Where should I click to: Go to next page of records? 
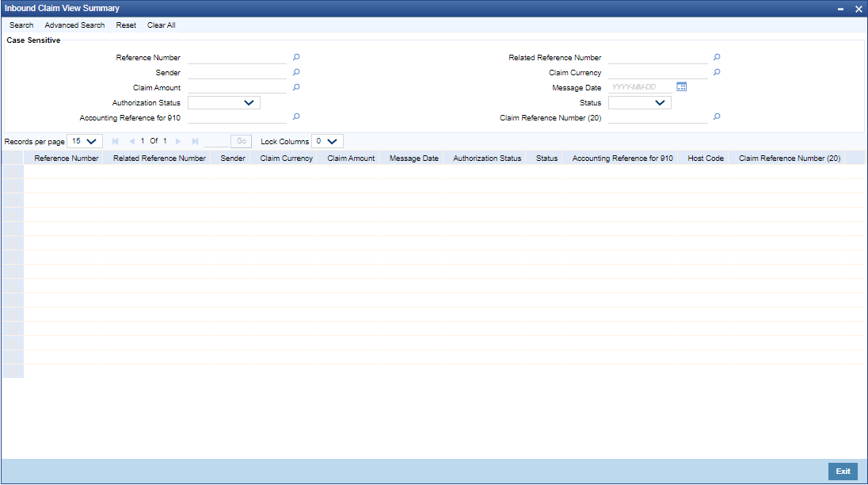(x=178, y=141)
